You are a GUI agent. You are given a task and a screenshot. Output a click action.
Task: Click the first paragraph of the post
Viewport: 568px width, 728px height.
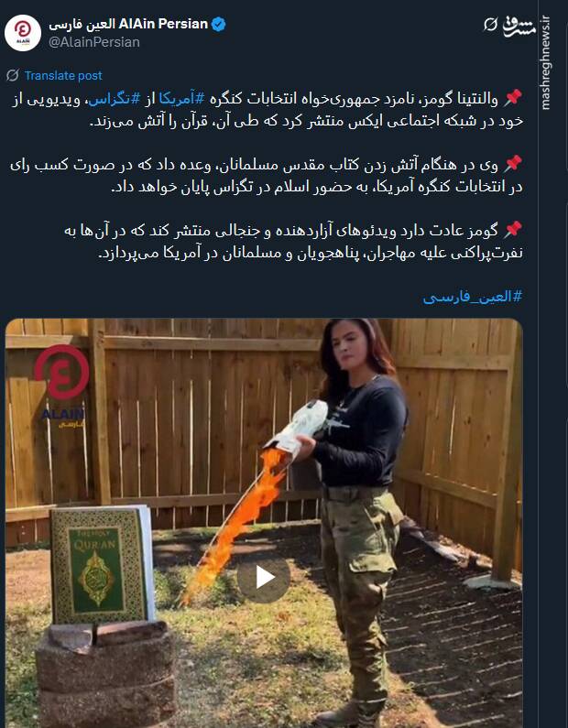(x=267, y=110)
